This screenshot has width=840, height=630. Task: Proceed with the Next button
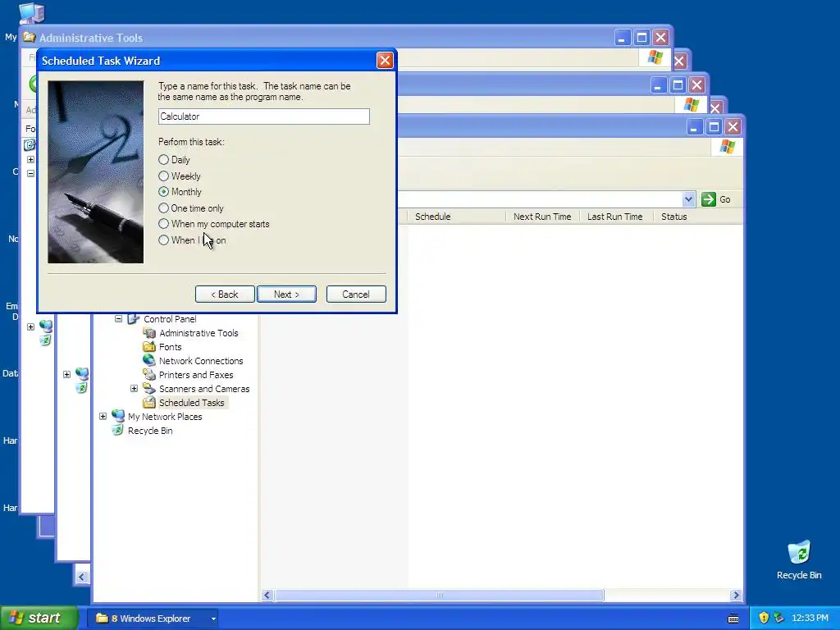click(286, 294)
